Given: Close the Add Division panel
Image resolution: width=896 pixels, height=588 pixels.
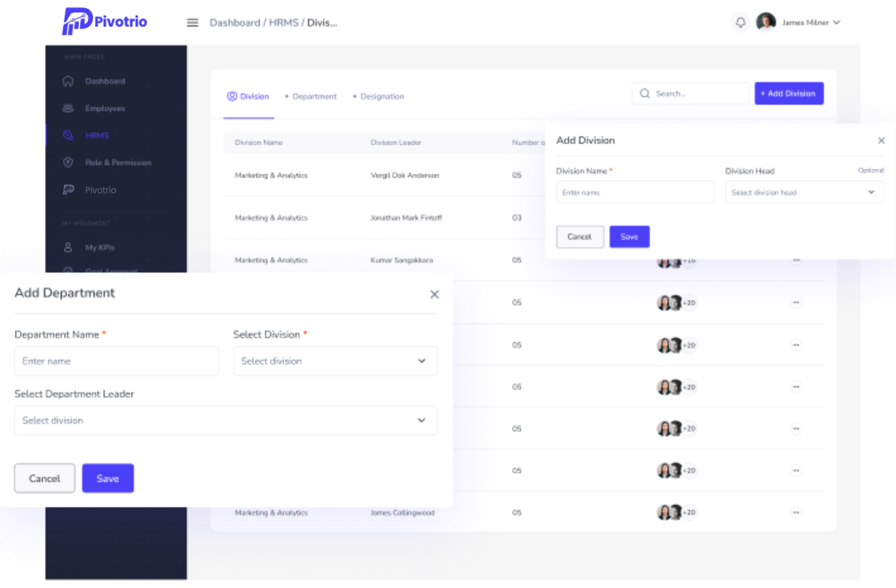Looking at the screenshot, I should (x=881, y=141).
